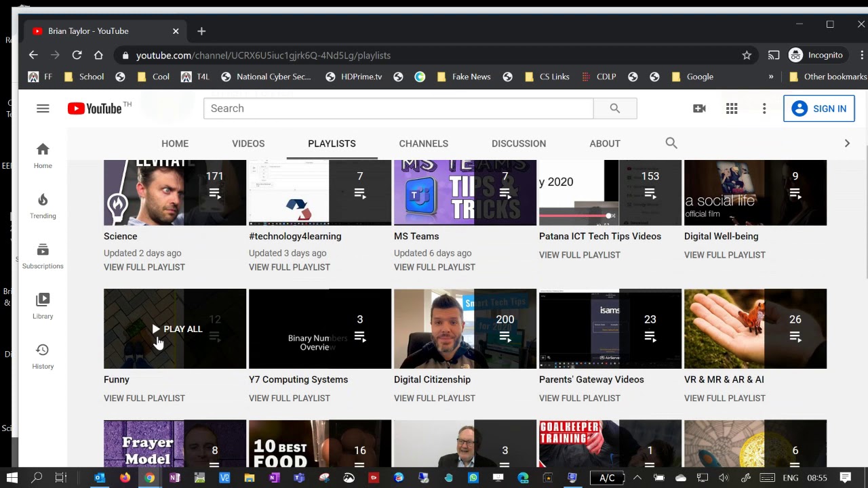Open the Windows Start menu
This screenshot has height=488, width=868.
(12, 478)
